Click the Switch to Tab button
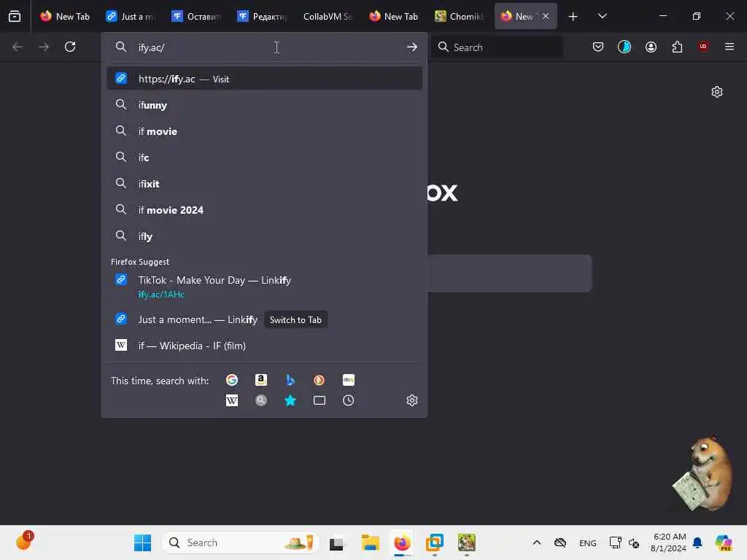 pyautogui.click(x=295, y=320)
